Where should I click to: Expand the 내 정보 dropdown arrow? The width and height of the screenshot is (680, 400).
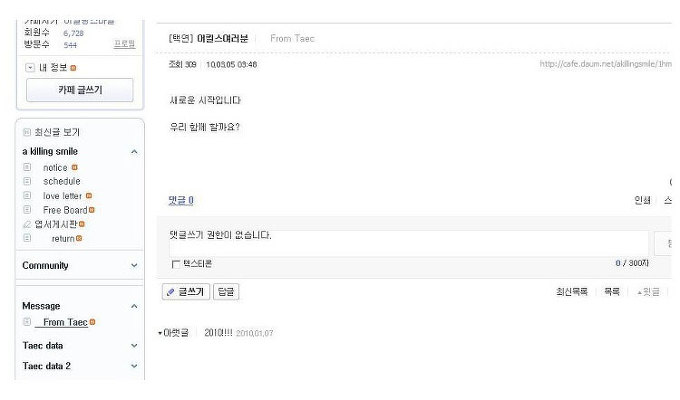30,67
